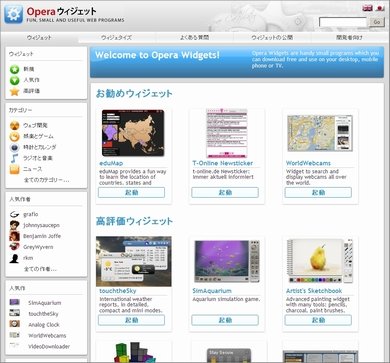
Task: Launch touchtheSky with its 起動 button
Action: pos(131,320)
